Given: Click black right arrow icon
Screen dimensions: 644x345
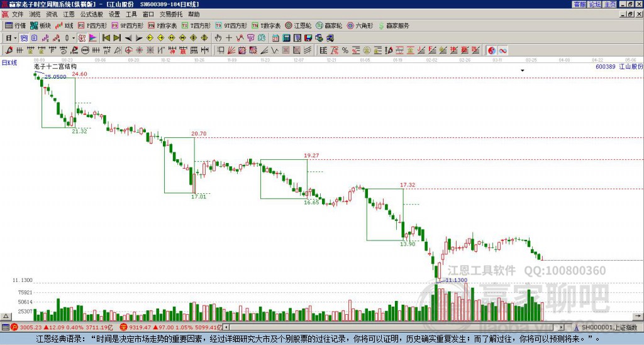Looking at the screenshot, I should [x=139, y=38].
